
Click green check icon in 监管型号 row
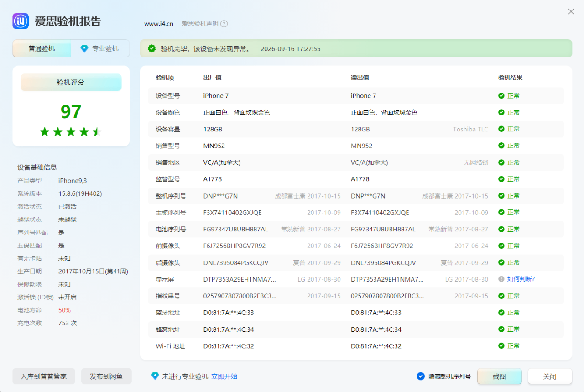tap(501, 179)
